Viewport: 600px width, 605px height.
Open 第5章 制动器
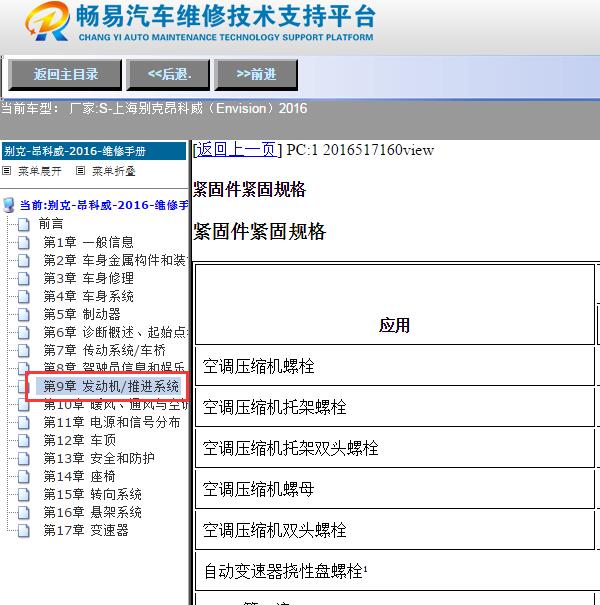point(82,314)
